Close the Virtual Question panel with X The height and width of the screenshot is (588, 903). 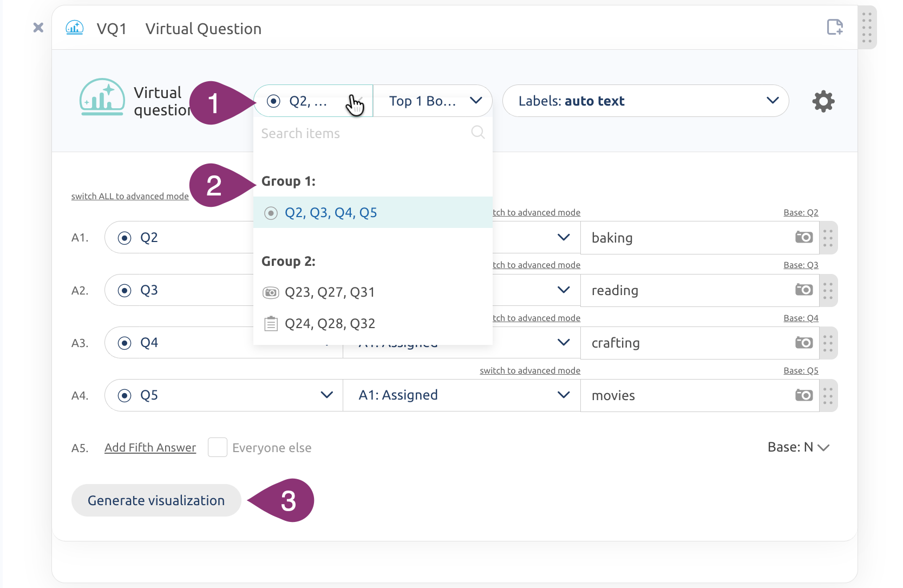38,28
